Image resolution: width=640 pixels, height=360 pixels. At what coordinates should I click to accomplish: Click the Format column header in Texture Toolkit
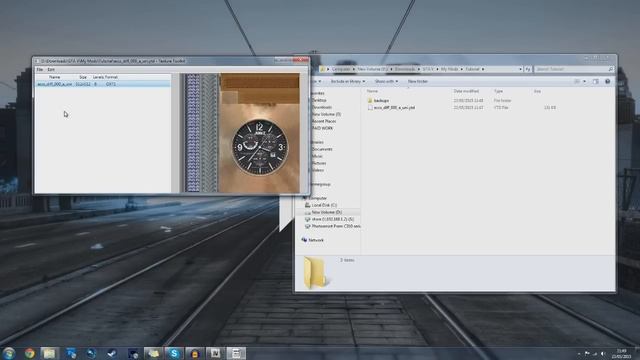point(111,77)
